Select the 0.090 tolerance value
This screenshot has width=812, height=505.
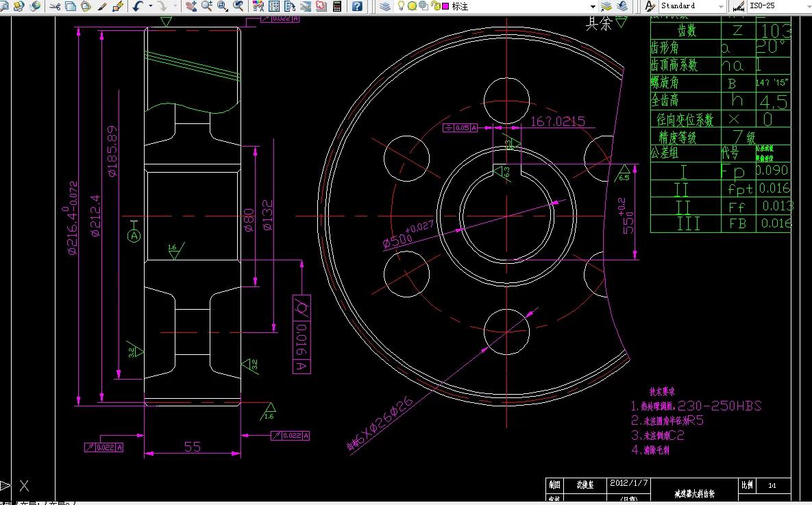point(772,171)
